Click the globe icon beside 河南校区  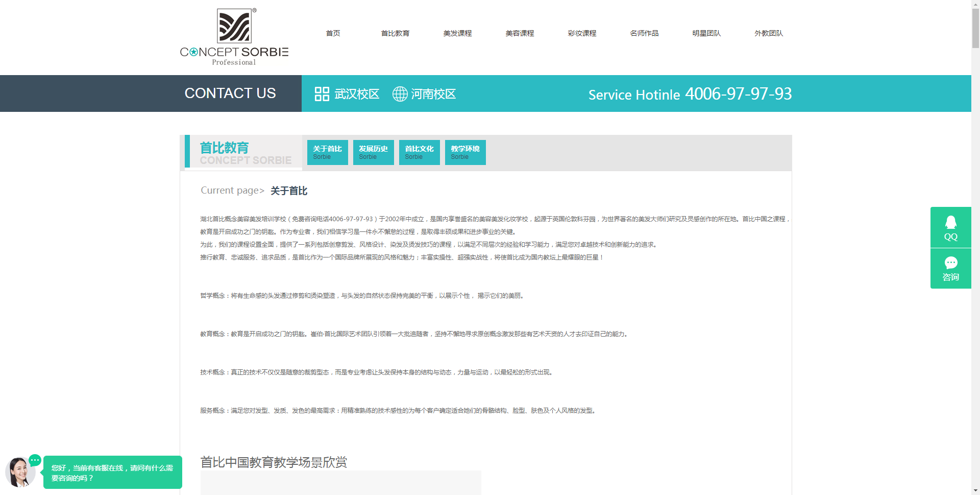[400, 94]
